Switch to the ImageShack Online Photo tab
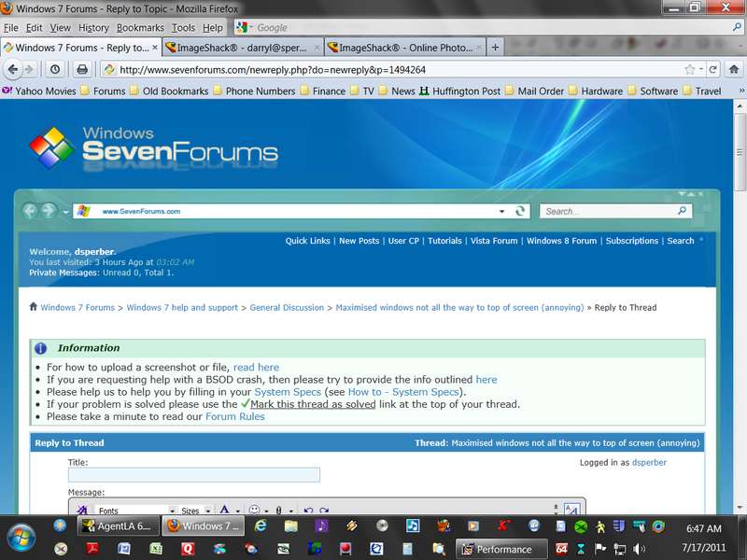 point(405,48)
